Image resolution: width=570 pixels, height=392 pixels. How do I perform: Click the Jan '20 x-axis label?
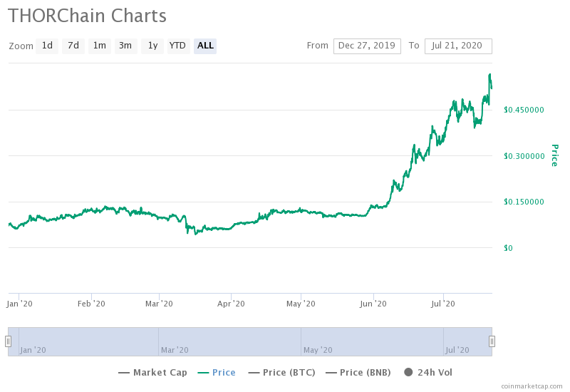pyautogui.click(x=19, y=304)
